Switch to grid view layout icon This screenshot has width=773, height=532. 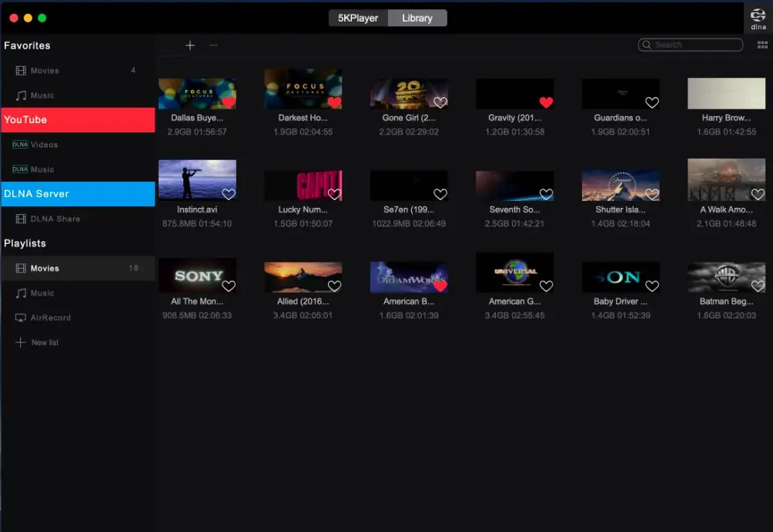[x=762, y=45]
